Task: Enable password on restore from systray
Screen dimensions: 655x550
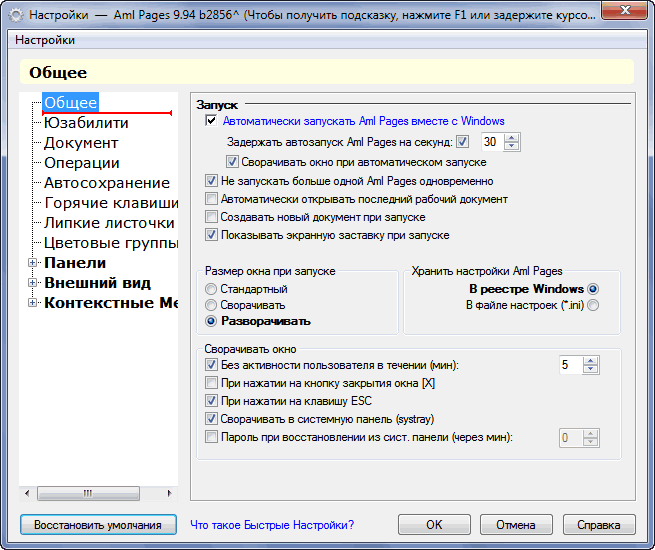Action: [x=211, y=437]
